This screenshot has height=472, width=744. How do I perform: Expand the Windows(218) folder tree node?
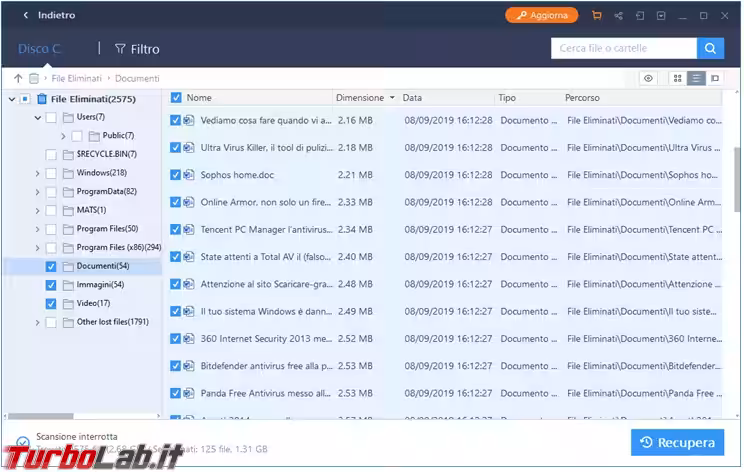click(x=37, y=173)
